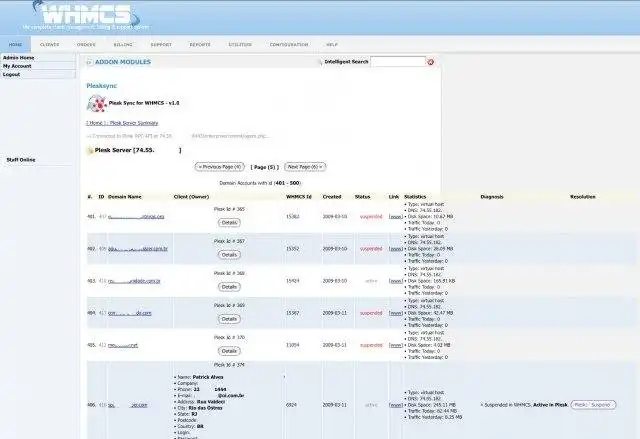This screenshot has height=439, width=640.
Task: Click the WHMCS Id column header
Action: [x=299, y=197]
